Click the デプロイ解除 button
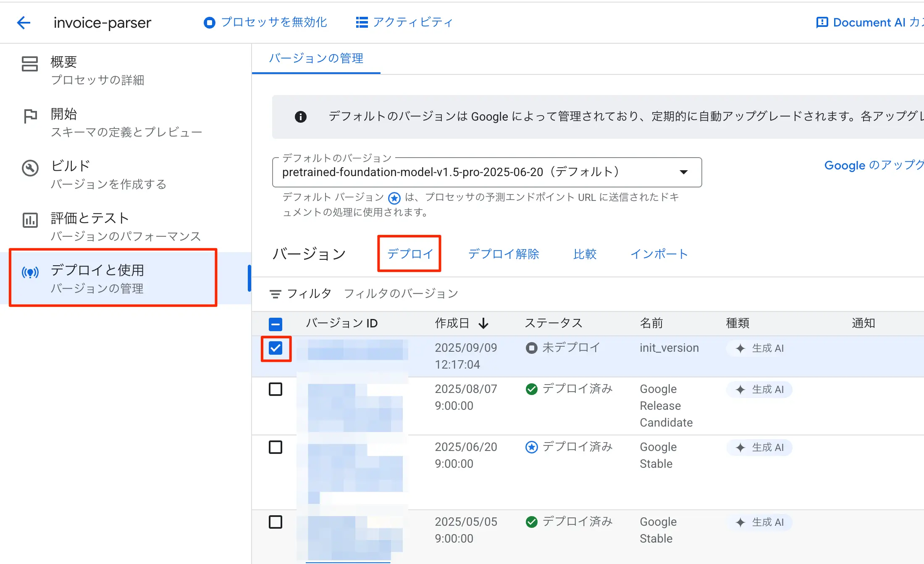 pos(504,254)
